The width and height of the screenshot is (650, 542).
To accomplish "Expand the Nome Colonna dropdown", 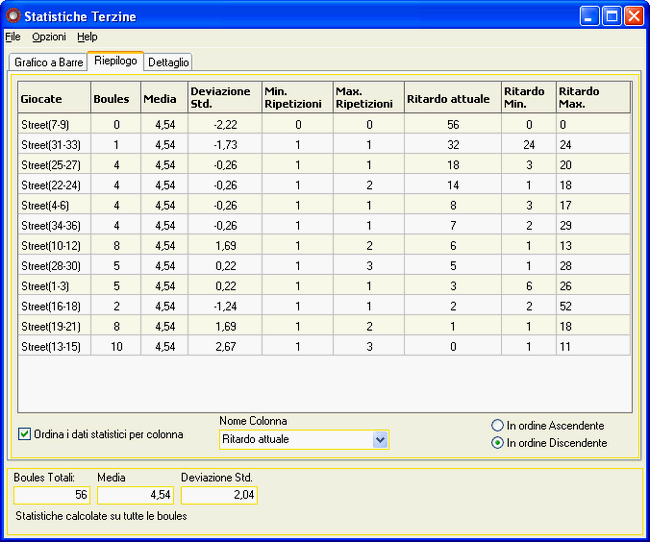I will [x=379, y=439].
